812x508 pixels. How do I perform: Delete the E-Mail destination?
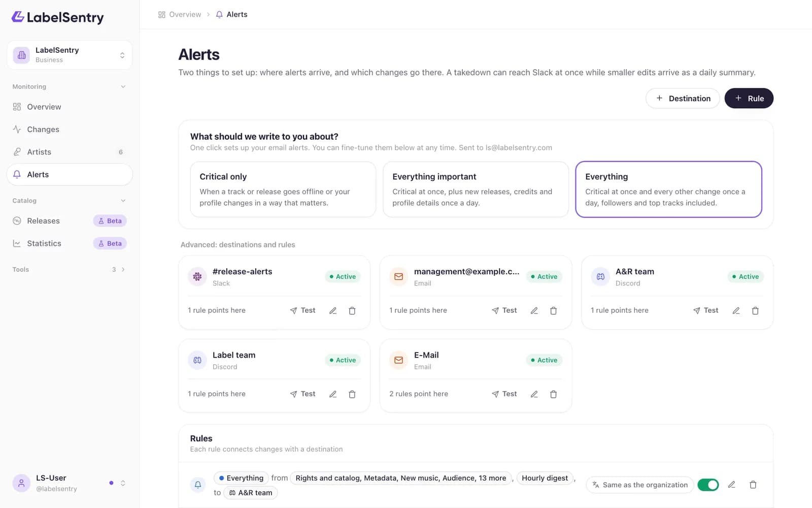click(x=554, y=394)
